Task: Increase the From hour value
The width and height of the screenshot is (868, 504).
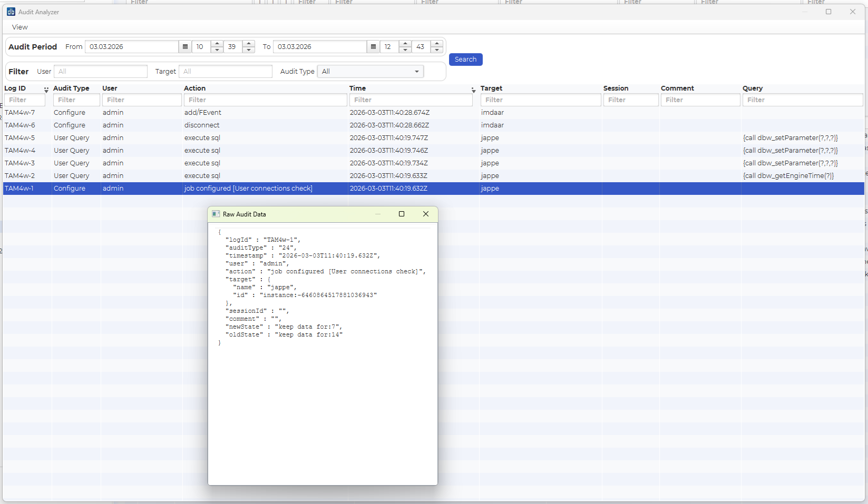Action: tap(217, 44)
